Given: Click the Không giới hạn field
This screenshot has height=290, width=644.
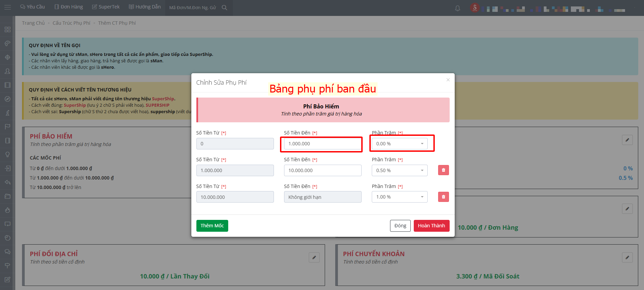Looking at the screenshot, I should coord(323,197).
